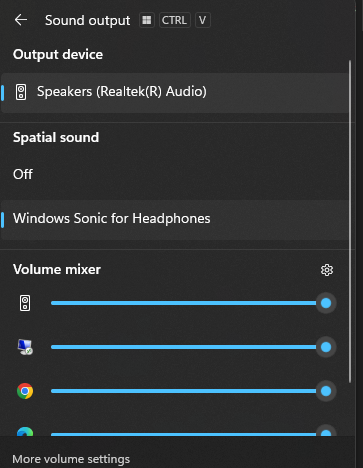Mute the Edge app icon
363x468 pixels.
click(x=25, y=431)
